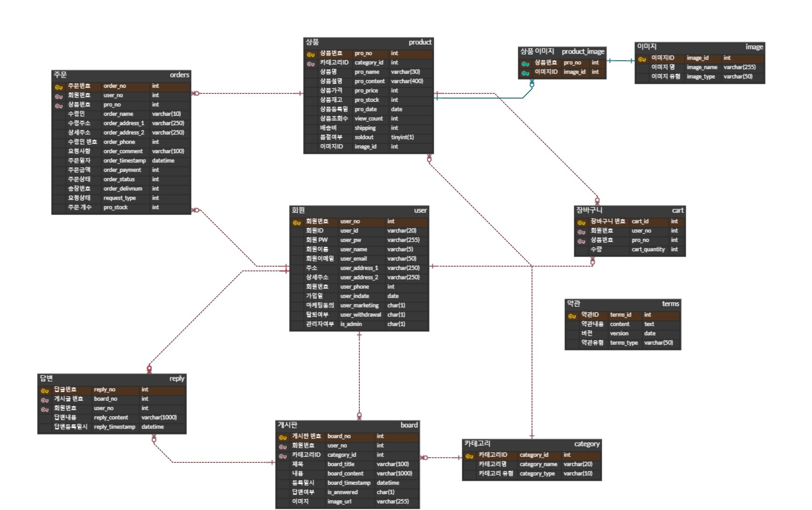Select the 'board' table title

click(x=409, y=425)
